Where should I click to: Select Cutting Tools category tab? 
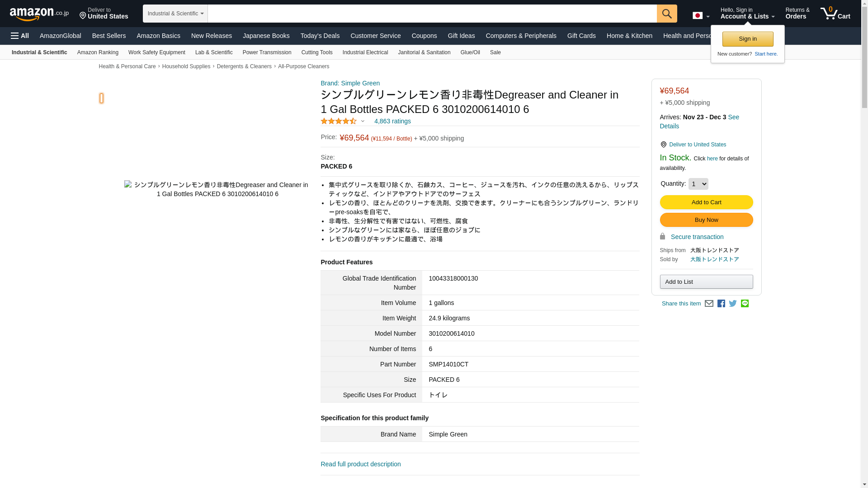pyautogui.click(x=316, y=52)
